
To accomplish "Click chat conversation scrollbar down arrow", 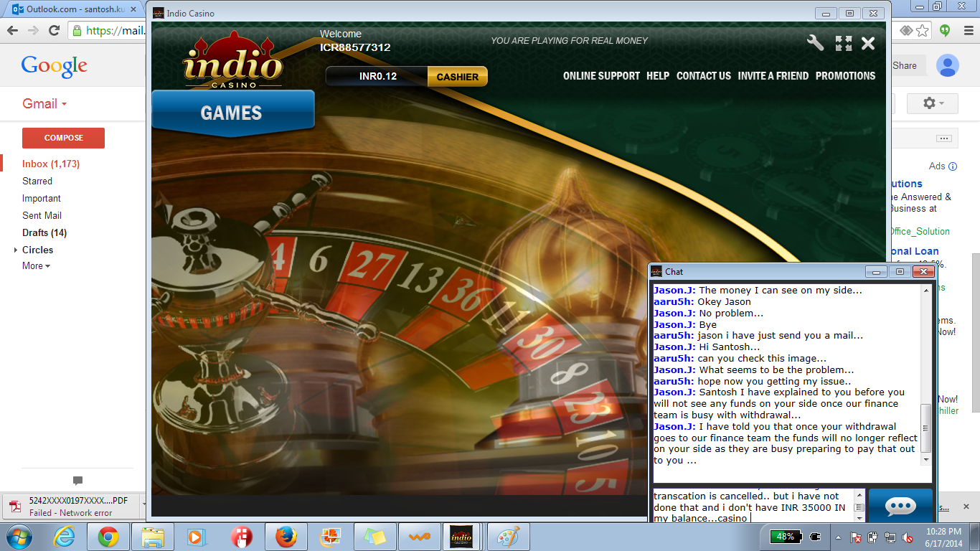I will (x=926, y=459).
